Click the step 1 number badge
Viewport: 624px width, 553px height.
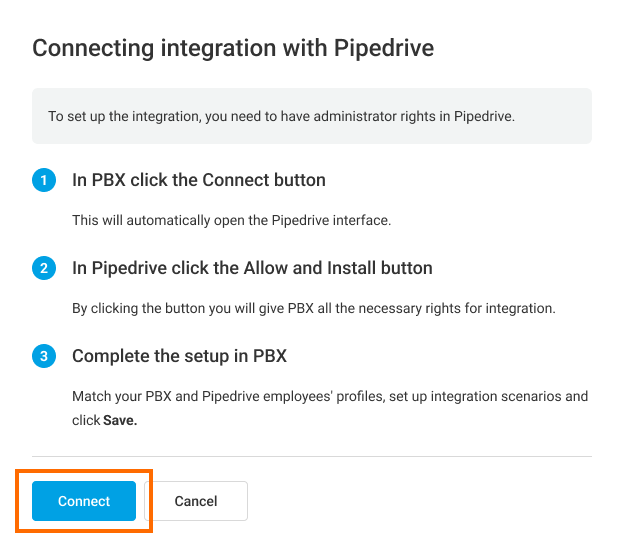point(44,181)
